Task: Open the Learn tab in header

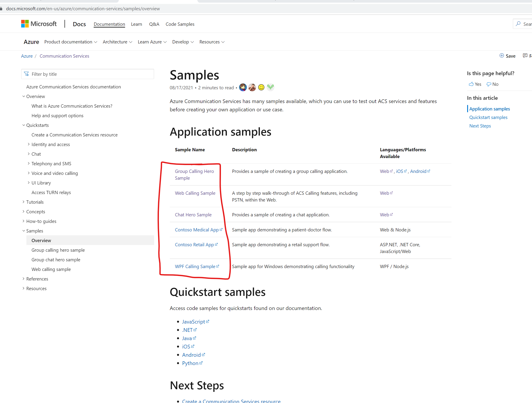Action: click(x=136, y=24)
